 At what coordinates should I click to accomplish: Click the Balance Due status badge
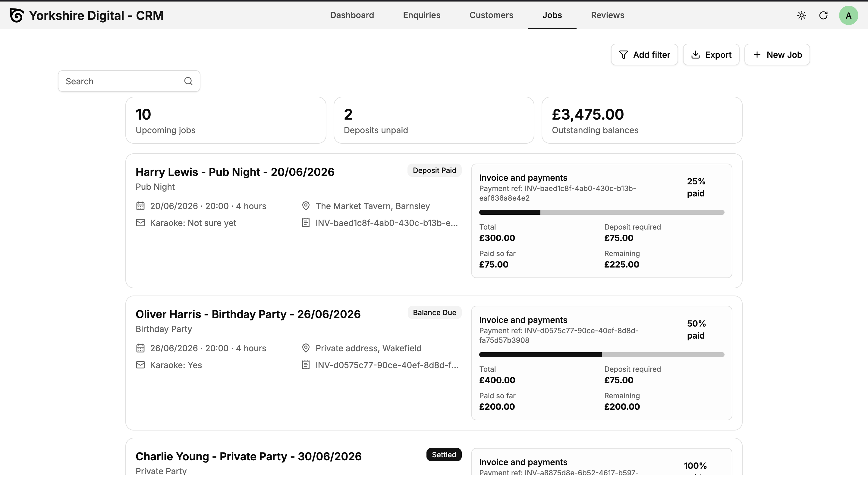click(434, 313)
